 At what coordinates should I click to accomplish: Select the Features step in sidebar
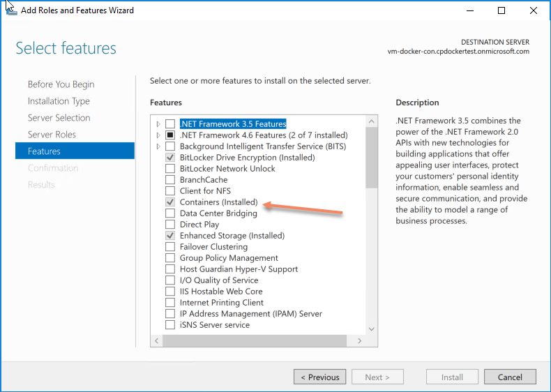coord(75,151)
